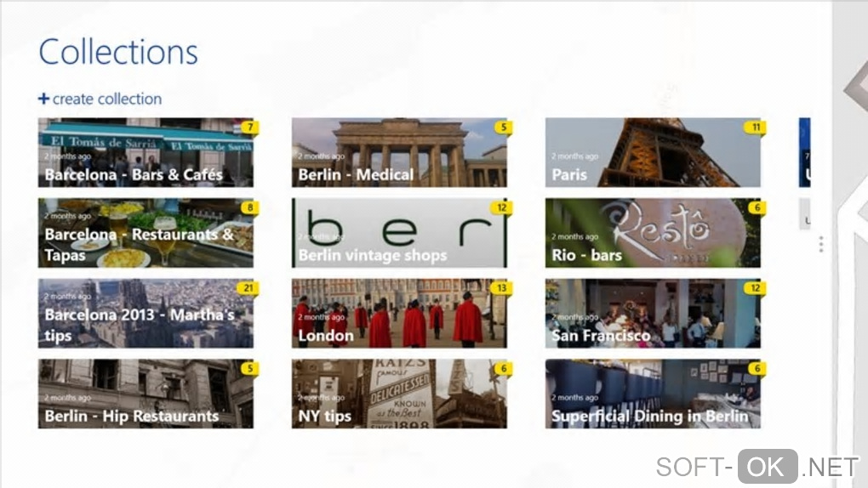The image size is (868, 488).
Task: Click the plus icon beside create collection
Action: [43, 99]
